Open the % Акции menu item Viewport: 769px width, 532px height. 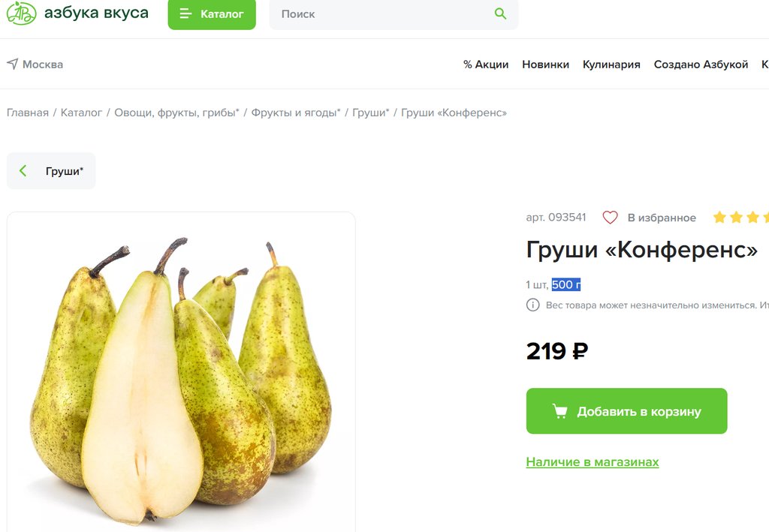click(x=486, y=65)
